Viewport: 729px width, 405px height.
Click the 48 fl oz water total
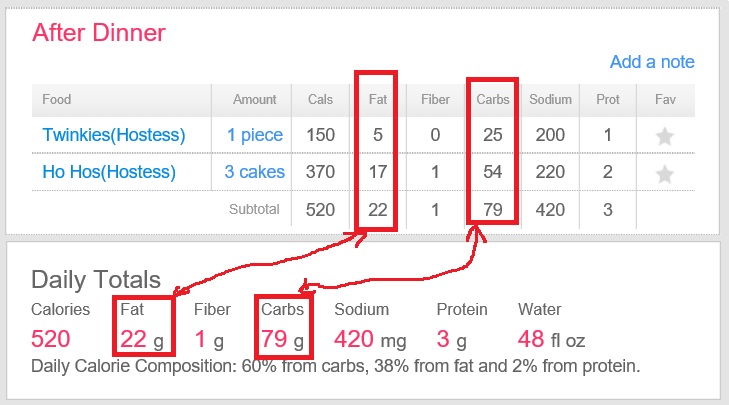[x=553, y=339]
